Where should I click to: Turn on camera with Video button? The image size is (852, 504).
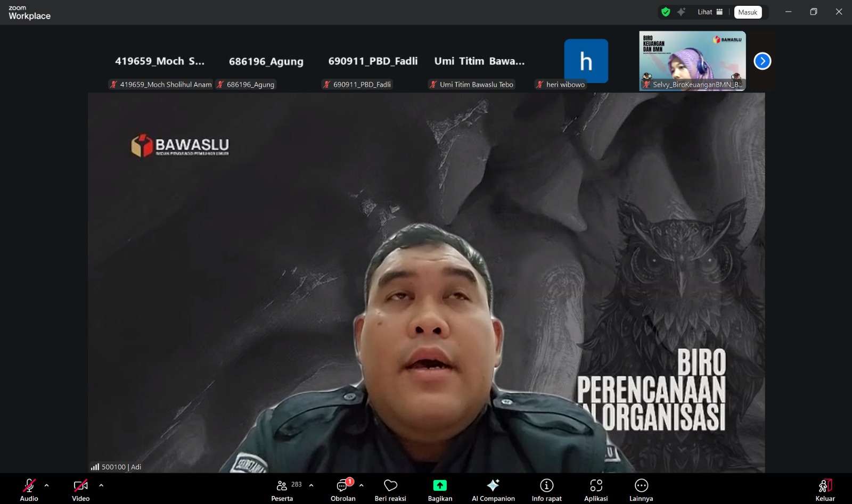[x=80, y=489]
